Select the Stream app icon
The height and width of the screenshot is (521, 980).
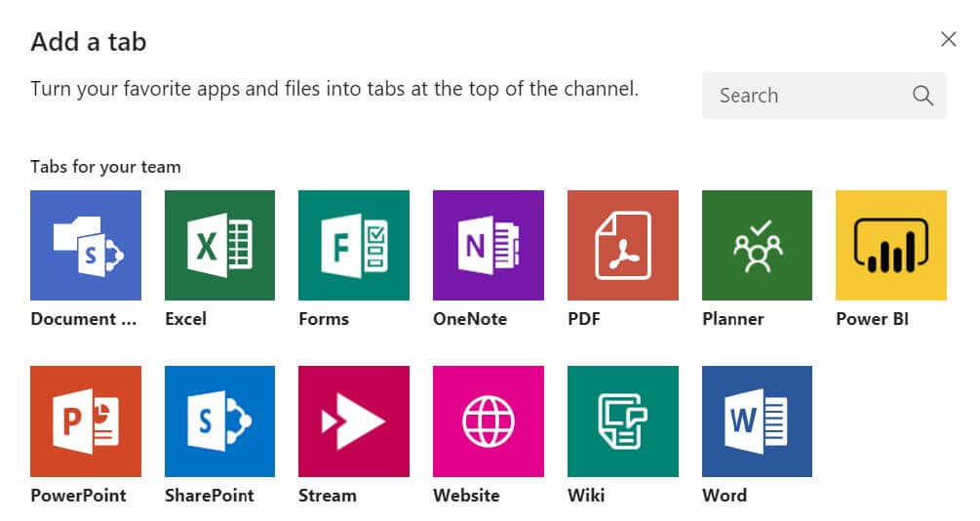pos(354,421)
